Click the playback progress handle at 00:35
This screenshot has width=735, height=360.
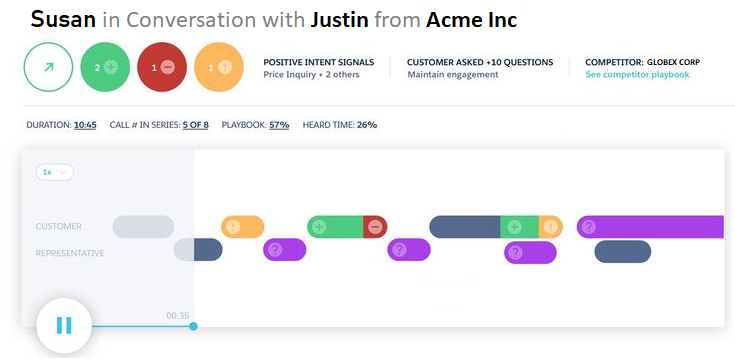(x=193, y=326)
